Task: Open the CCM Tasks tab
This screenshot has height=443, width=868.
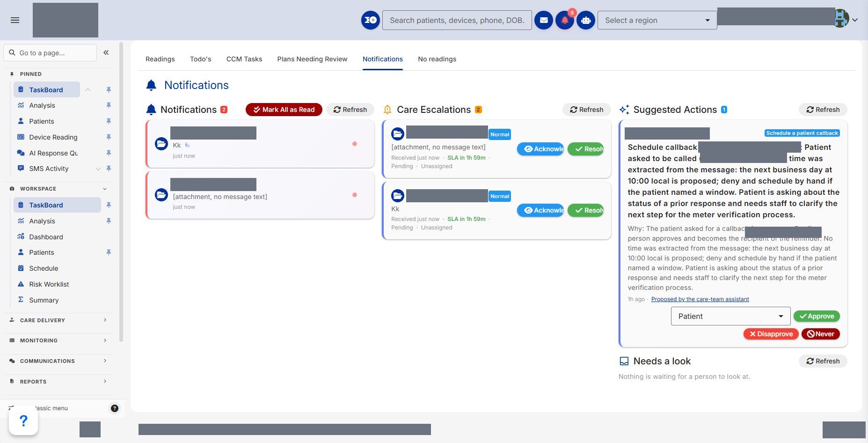Action: (244, 59)
